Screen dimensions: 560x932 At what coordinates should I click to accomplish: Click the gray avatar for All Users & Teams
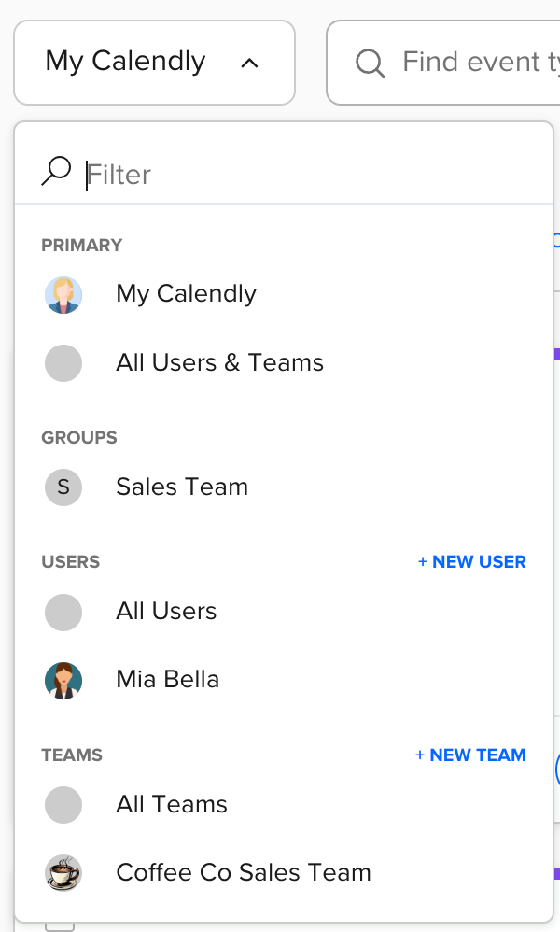63,362
